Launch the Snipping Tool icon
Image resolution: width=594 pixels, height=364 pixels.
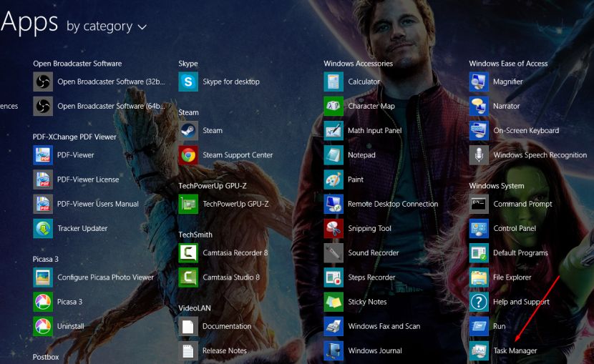[x=333, y=228]
